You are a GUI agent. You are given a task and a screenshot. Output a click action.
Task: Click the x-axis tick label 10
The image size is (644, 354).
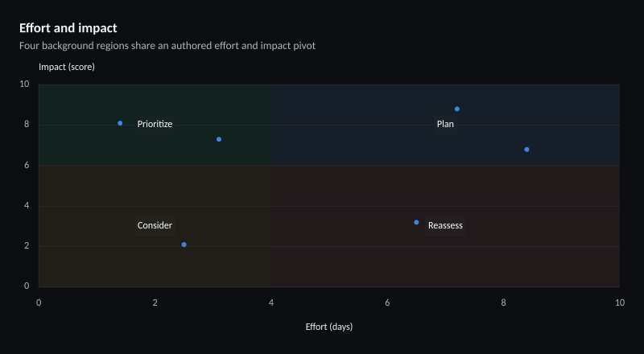(x=620, y=303)
